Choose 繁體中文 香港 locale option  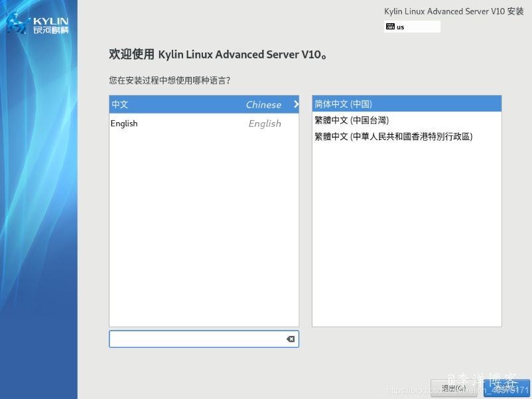[406, 137]
